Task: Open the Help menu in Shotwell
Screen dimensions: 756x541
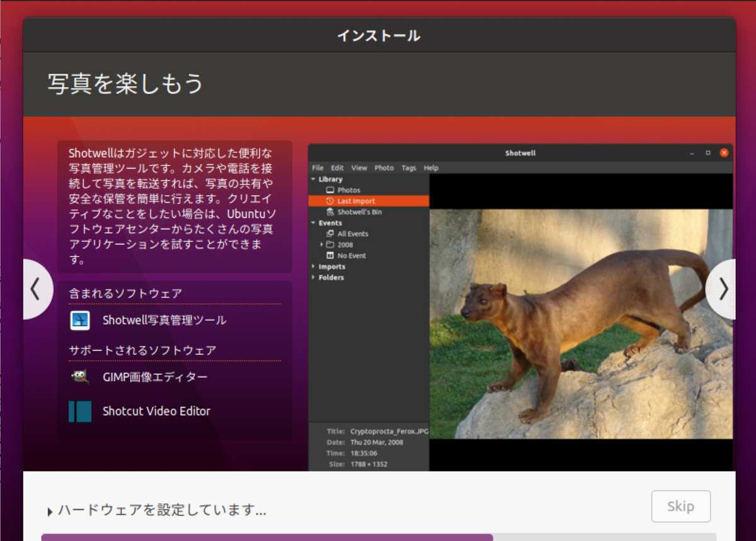Action: (x=431, y=168)
